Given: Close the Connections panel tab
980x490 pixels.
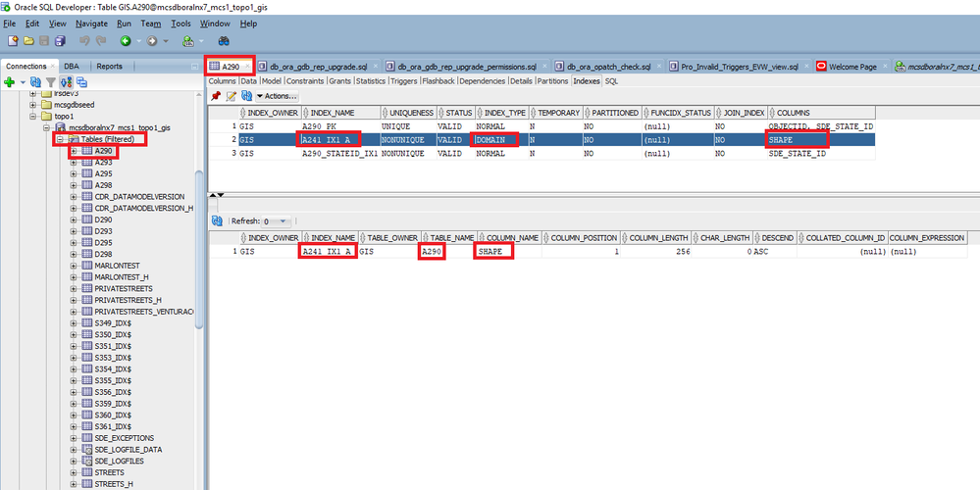Looking at the screenshot, I should point(53,67).
